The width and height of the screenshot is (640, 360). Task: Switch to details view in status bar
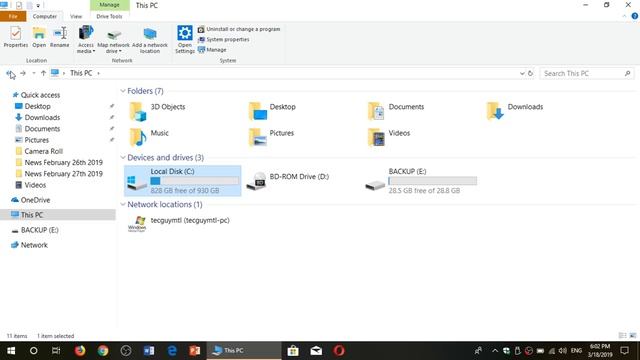point(622,336)
